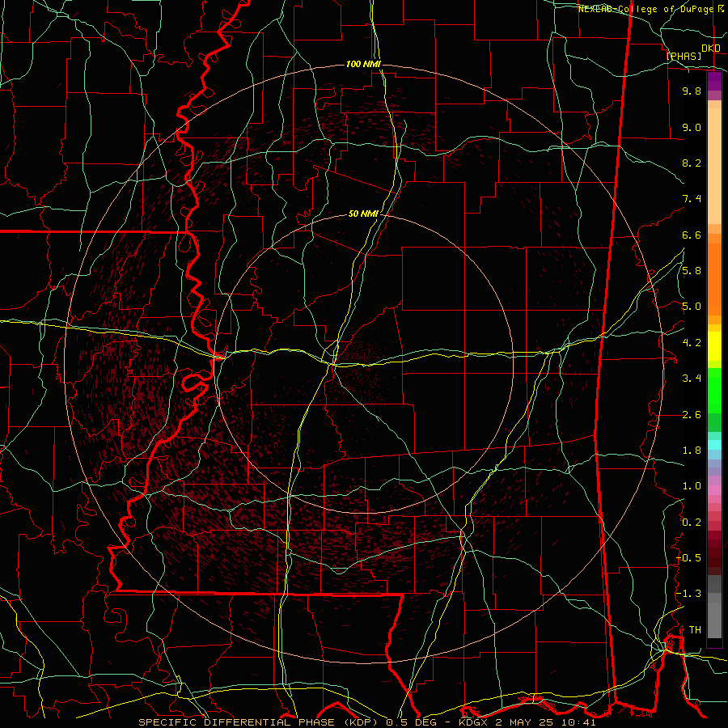Click the 3.4 scale value
Viewport: 728px width, 728px height.
click(692, 379)
